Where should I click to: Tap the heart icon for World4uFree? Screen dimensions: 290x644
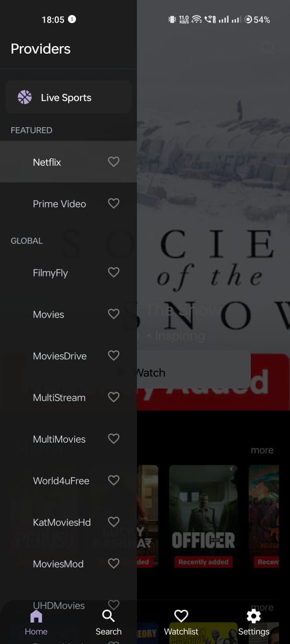click(113, 480)
